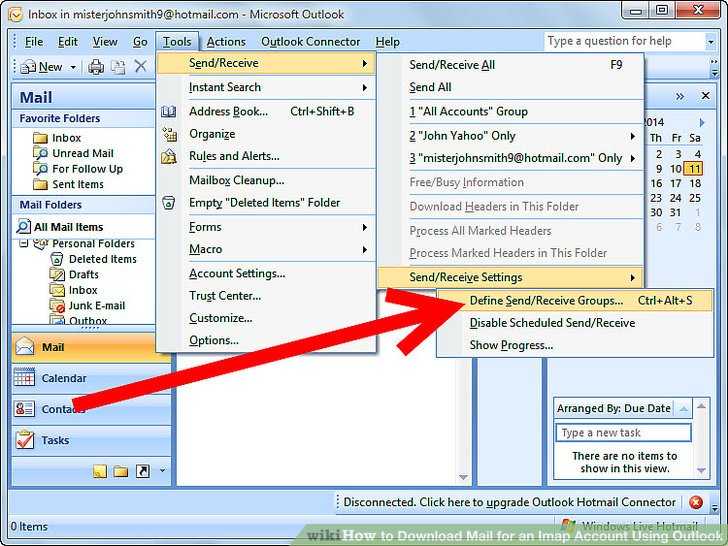Click the Notes icon at pane bottom
Screen dimensions: 728x546
coord(100,471)
